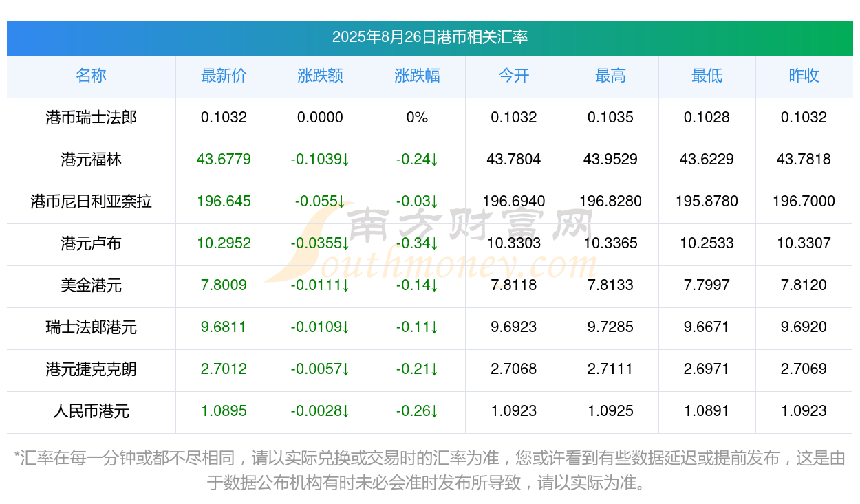The width and height of the screenshot is (860, 504).
Task: Click percentage -0.11↓ for 瑞士法郎港元
Action: [417, 327]
